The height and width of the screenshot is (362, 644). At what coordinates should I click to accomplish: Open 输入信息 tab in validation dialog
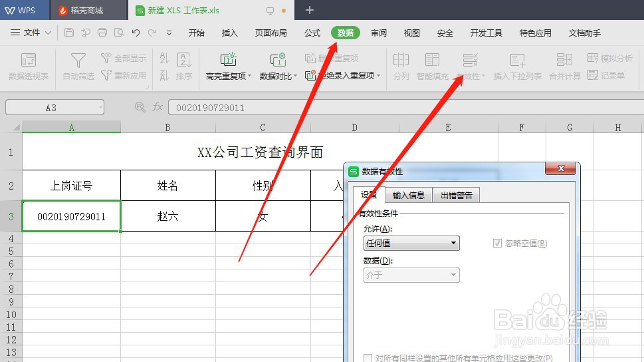coord(408,195)
